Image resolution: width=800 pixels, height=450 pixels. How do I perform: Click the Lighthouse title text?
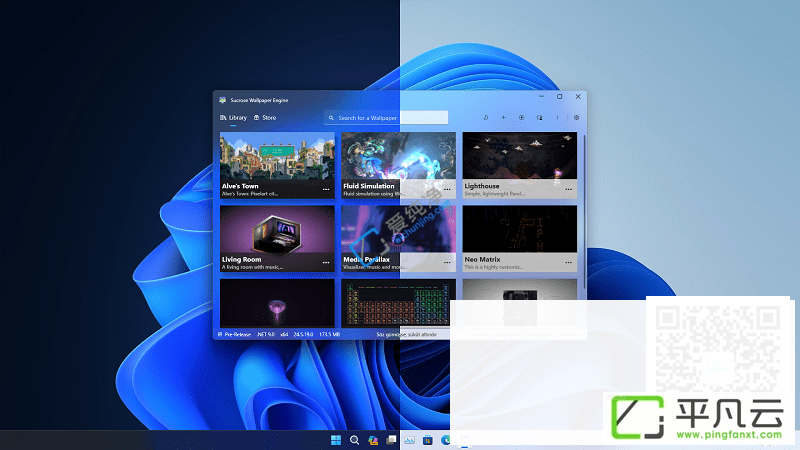point(482,186)
